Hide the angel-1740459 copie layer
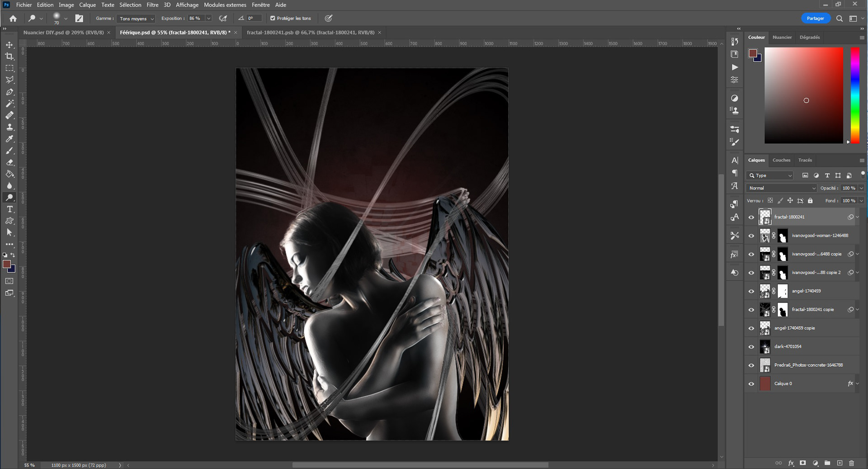 tap(751, 328)
